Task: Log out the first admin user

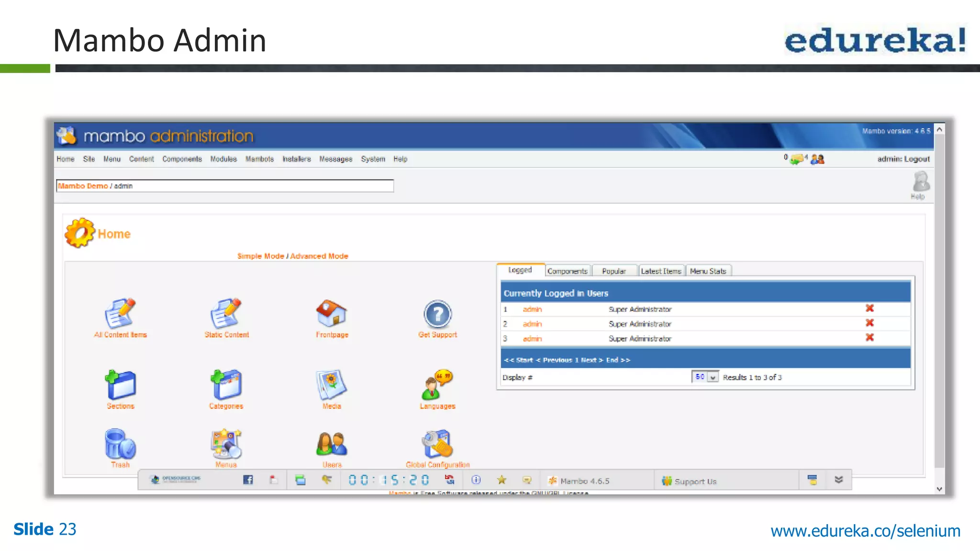Action: (x=869, y=309)
